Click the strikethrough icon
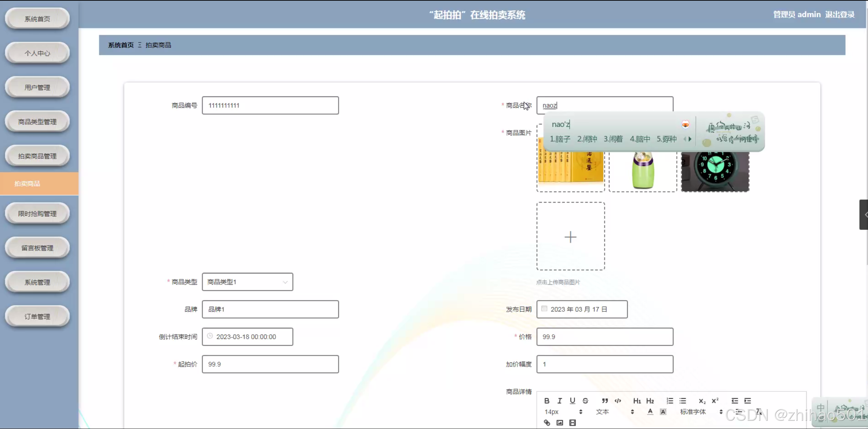This screenshot has height=429, width=868. tap(585, 401)
